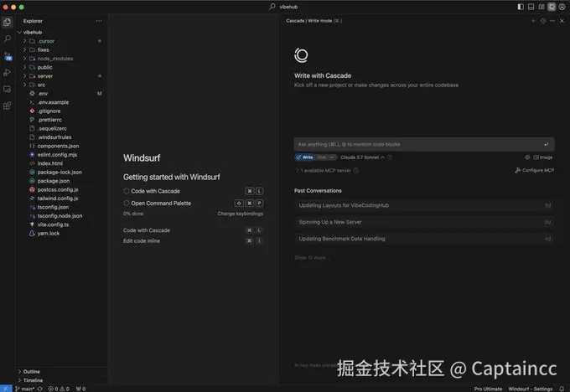The height and width of the screenshot is (392, 570).
Task: Select the Cascade | Write mode tab
Action: tap(313, 21)
